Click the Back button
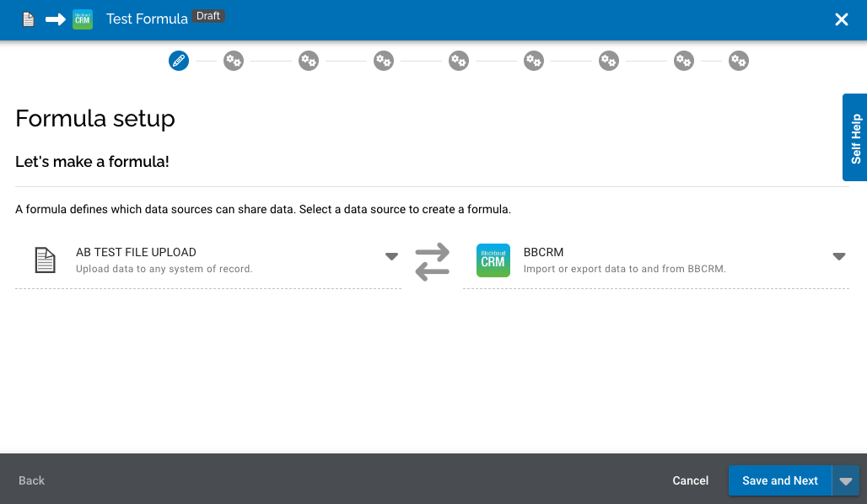The width and height of the screenshot is (867, 504). pyautogui.click(x=31, y=480)
